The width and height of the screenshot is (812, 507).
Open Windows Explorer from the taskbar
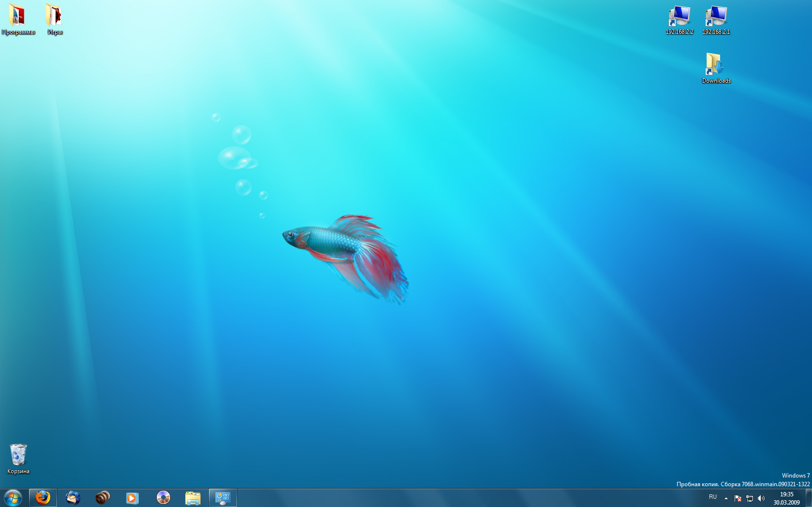click(x=193, y=498)
